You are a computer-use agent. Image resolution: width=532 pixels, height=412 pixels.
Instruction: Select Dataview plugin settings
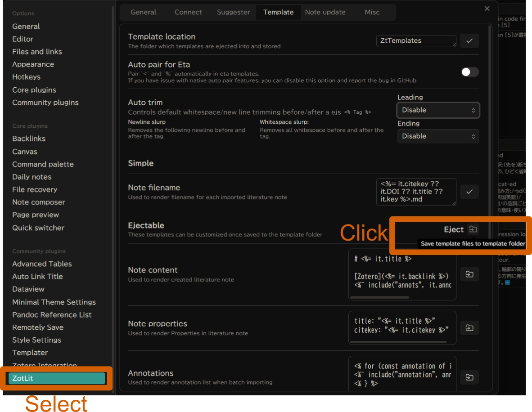pyautogui.click(x=28, y=289)
